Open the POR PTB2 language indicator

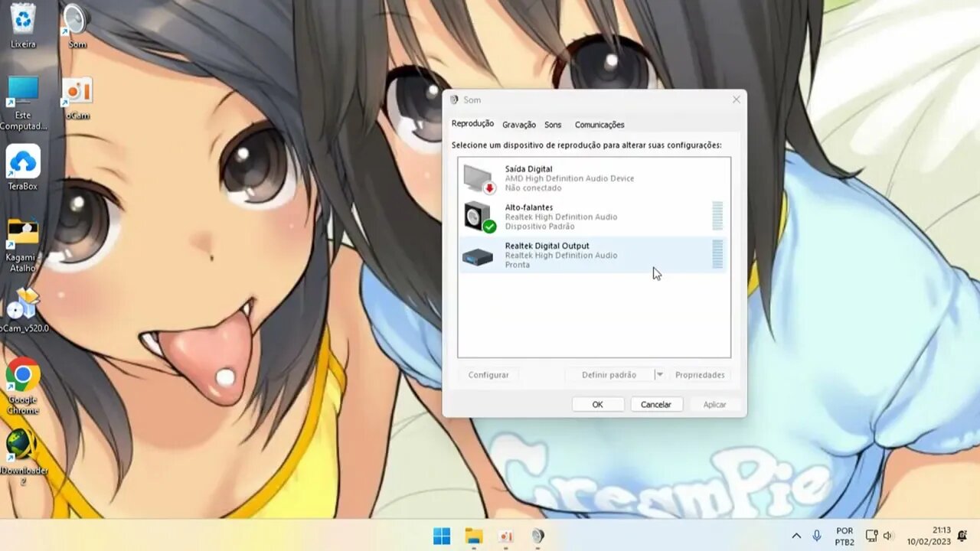pyautogui.click(x=844, y=536)
